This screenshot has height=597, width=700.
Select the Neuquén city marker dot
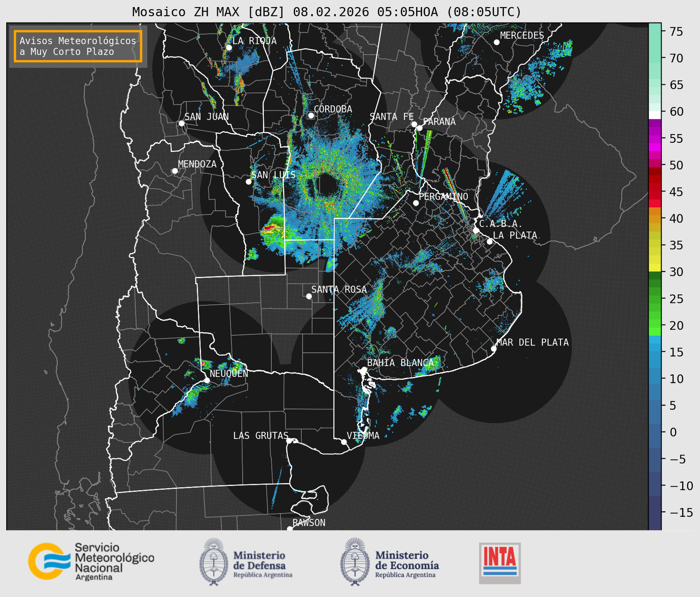[x=207, y=380]
